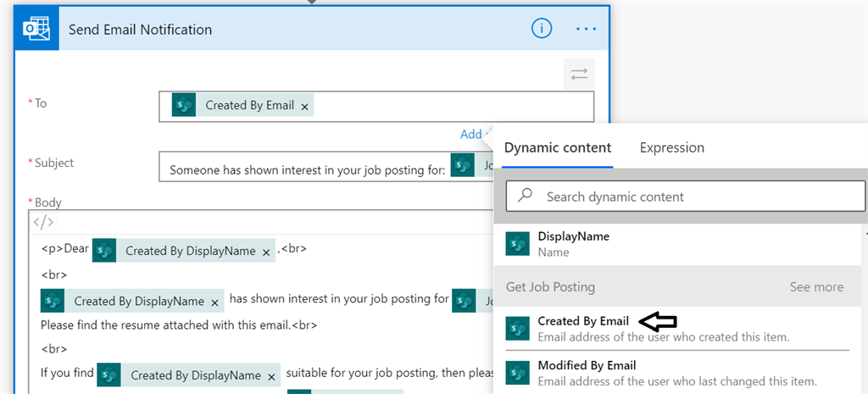Click the Created By Email token in To field
This screenshot has height=394, width=868.
(242, 105)
